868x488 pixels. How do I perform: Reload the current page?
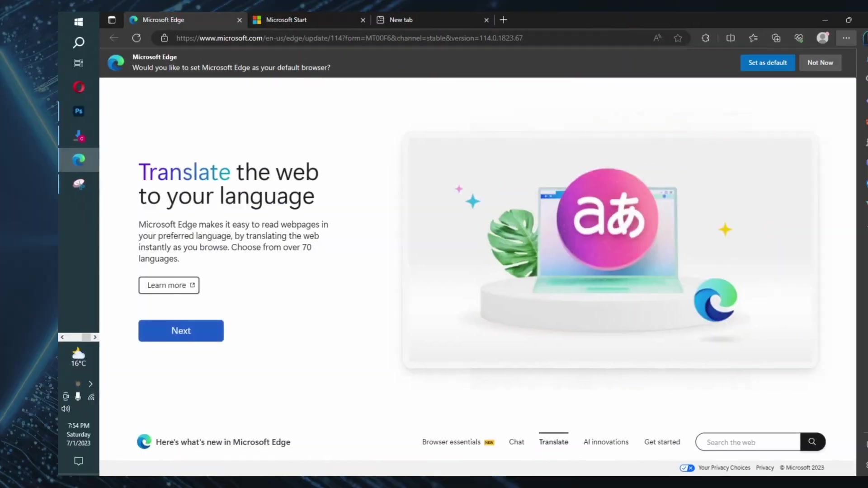pos(137,38)
